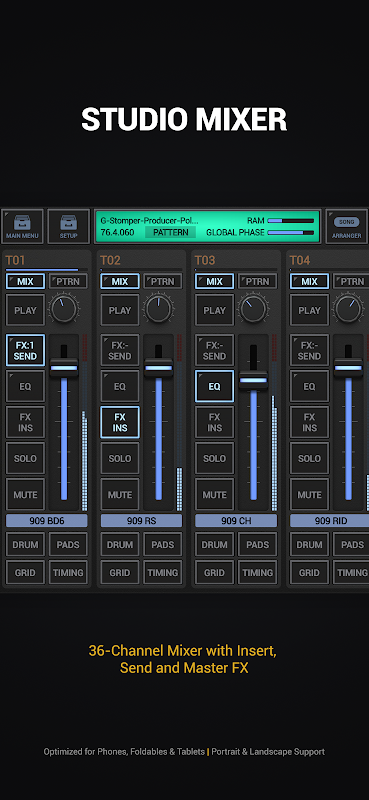Open DRUM view for T04
This screenshot has width=369, height=800.
pos(309,544)
